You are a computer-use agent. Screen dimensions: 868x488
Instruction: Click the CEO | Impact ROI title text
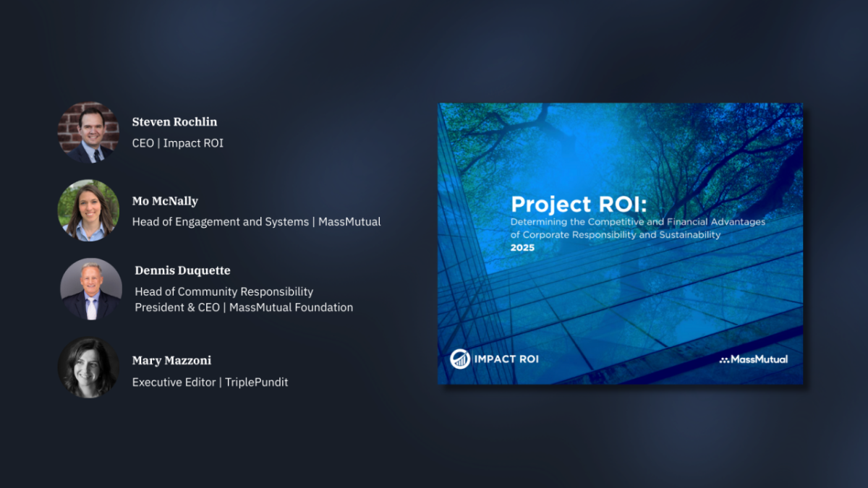(x=177, y=142)
